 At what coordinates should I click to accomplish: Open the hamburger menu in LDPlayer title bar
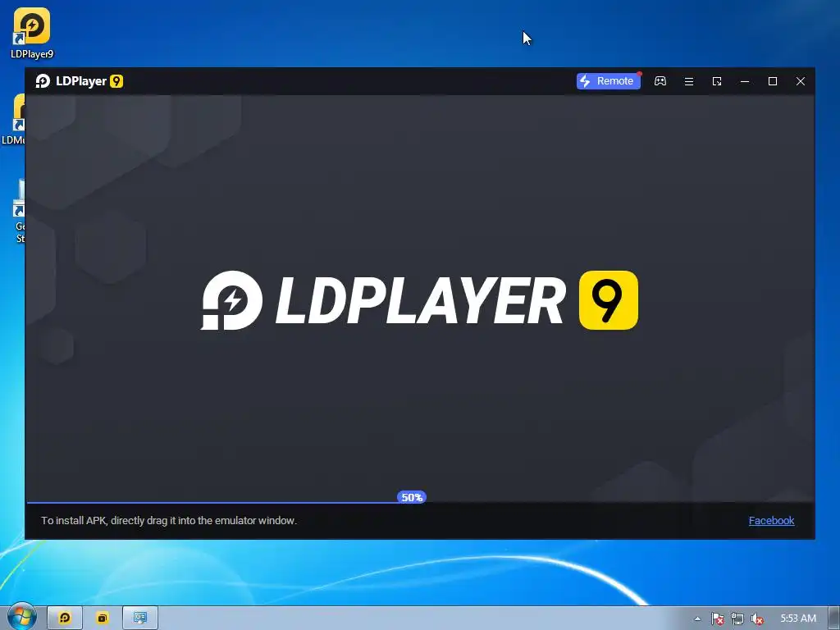[x=689, y=81]
